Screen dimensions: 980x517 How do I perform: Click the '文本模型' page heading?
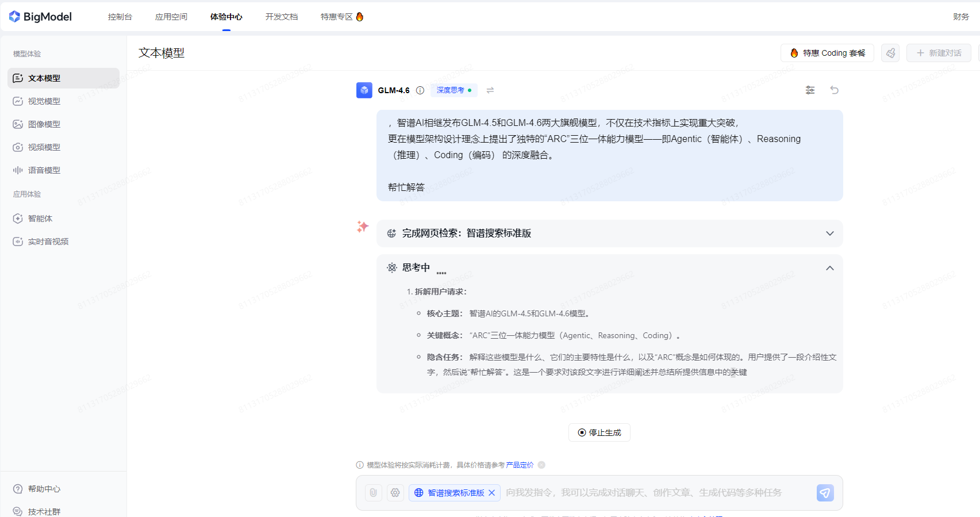click(162, 53)
